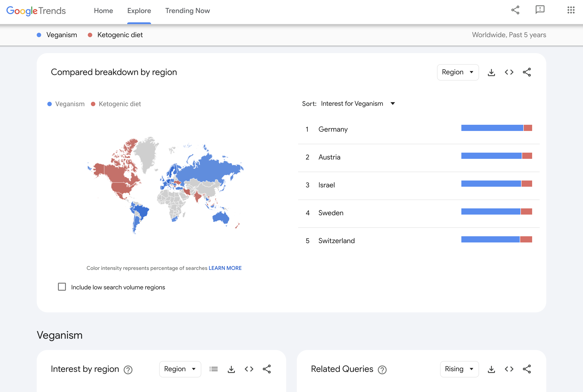Click the share icon in top header
Image resolution: width=583 pixels, height=392 pixels.
515,10
